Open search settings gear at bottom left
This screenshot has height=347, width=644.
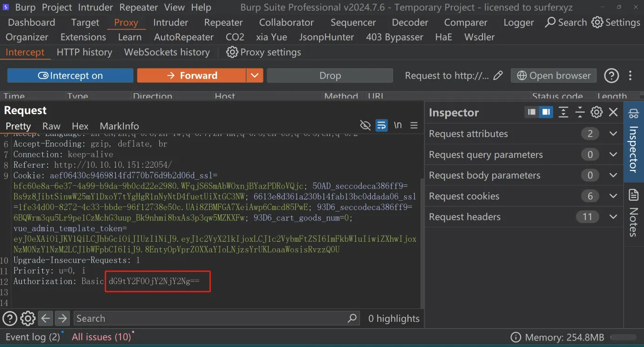click(x=28, y=319)
